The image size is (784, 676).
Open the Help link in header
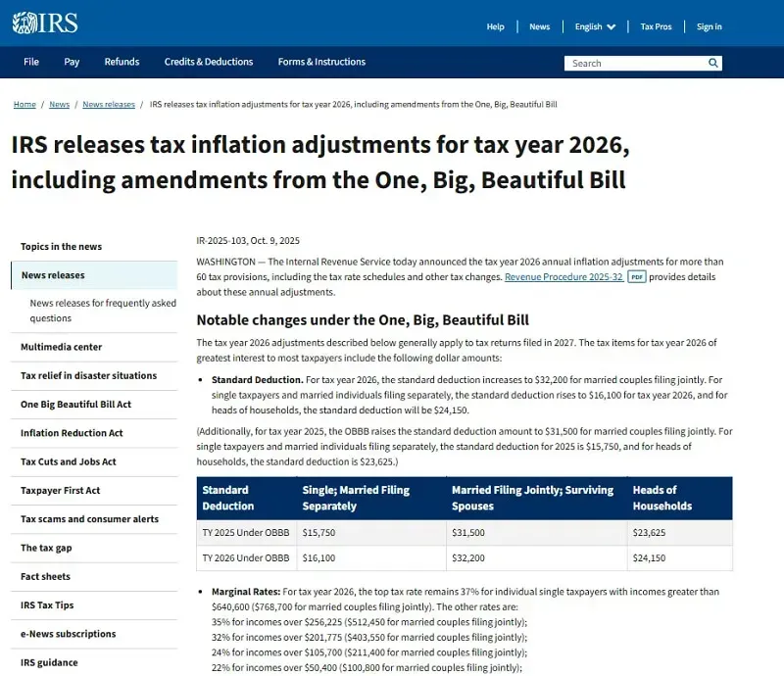coord(495,26)
